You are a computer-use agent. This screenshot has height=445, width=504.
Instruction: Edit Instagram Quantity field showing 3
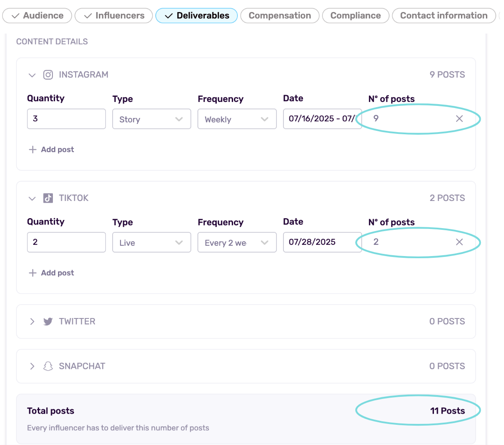(x=67, y=119)
